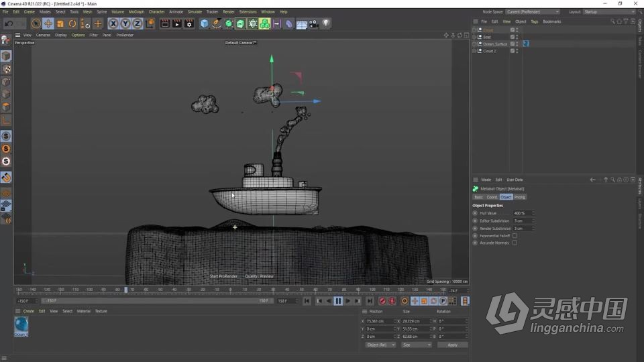This screenshot has height=362, width=644.
Task: Toggle X axis lock
Action: 113,24
